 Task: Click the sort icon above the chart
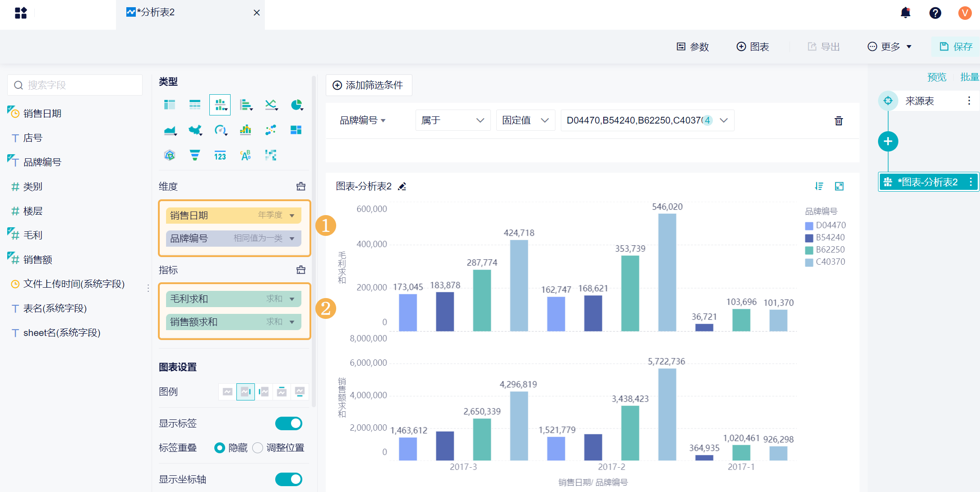tap(819, 186)
